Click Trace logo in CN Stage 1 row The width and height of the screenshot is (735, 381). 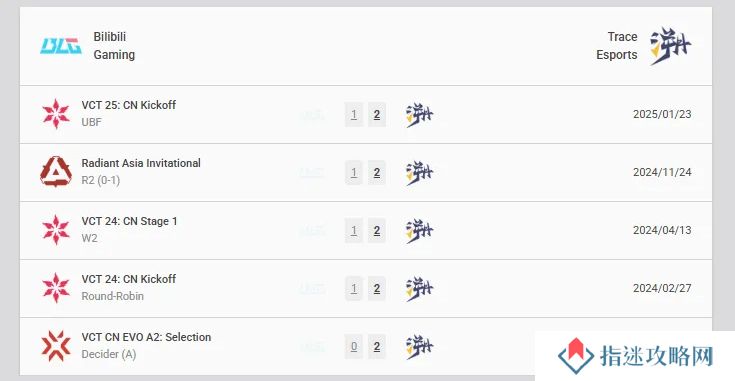click(x=420, y=231)
